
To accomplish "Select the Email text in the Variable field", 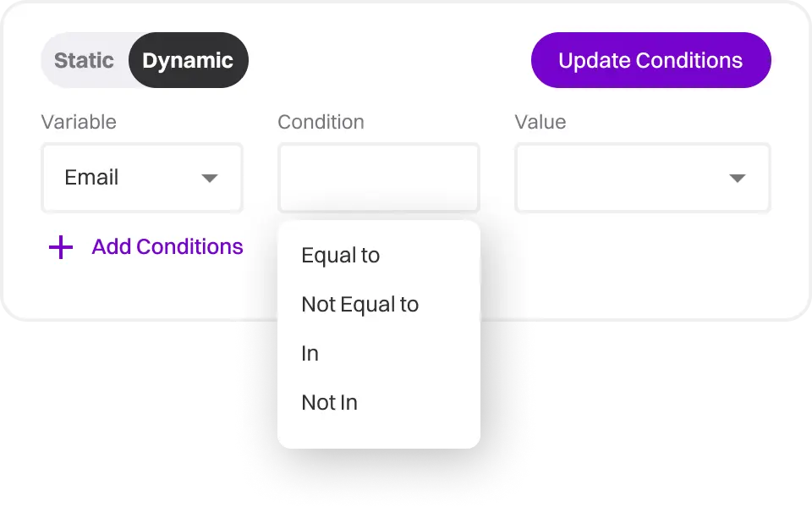I will pos(91,177).
